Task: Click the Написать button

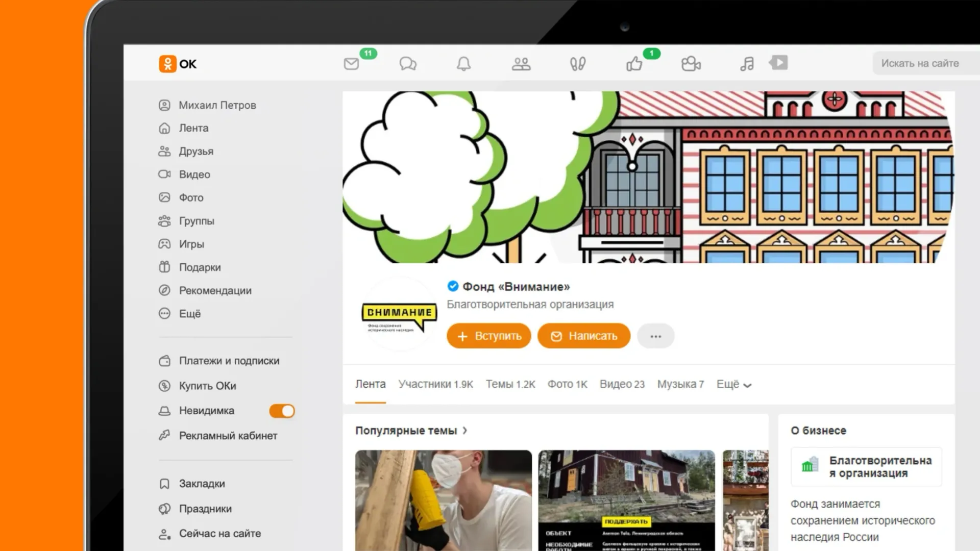Action: coord(584,336)
